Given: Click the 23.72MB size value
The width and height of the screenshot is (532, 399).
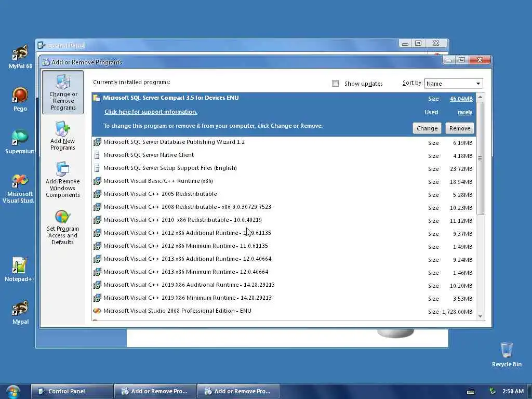Looking at the screenshot, I should click(x=461, y=169).
